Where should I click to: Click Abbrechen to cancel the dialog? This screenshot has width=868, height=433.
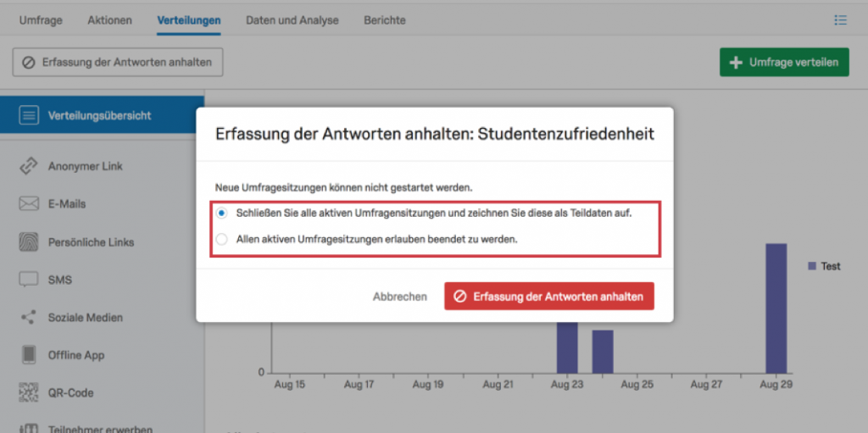click(400, 297)
